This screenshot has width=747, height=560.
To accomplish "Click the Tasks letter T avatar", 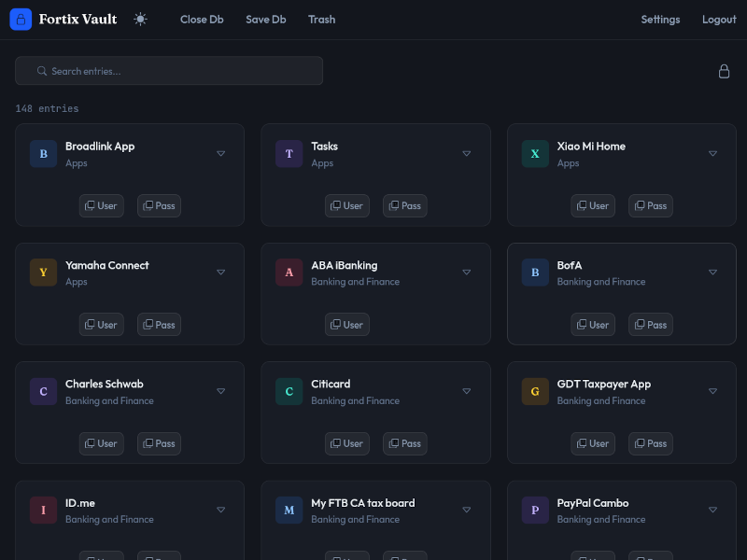I will pos(289,153).
